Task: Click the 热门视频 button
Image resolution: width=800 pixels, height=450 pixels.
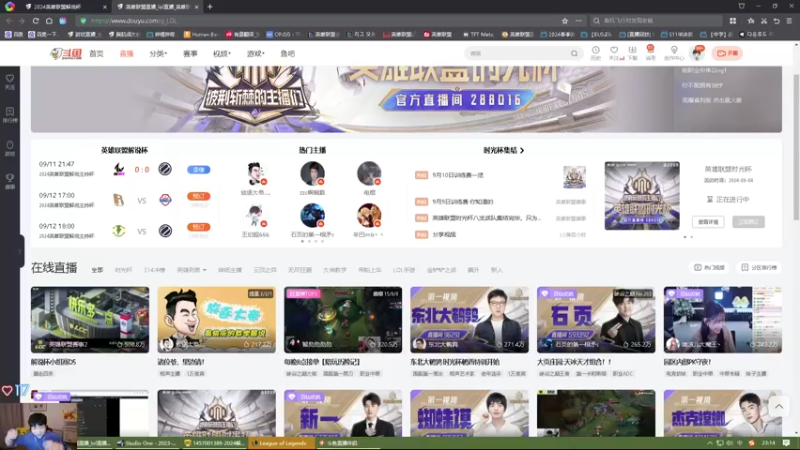Action: point(709,267)
